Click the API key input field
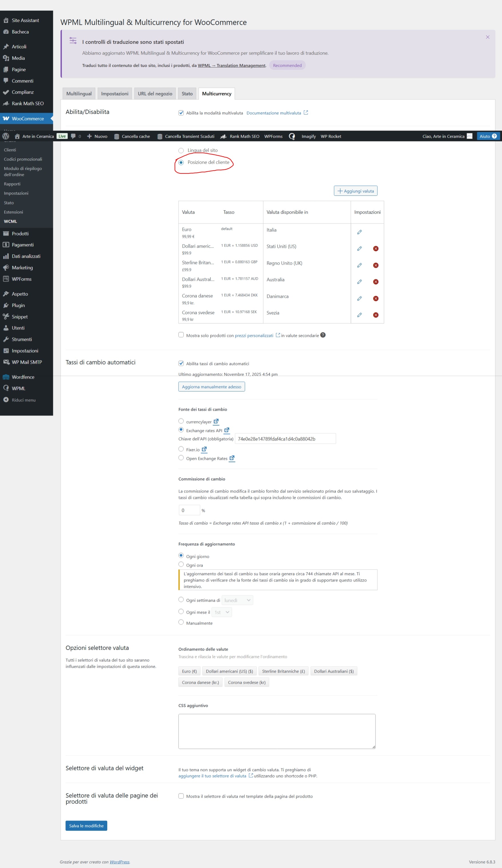 point(285,439)
